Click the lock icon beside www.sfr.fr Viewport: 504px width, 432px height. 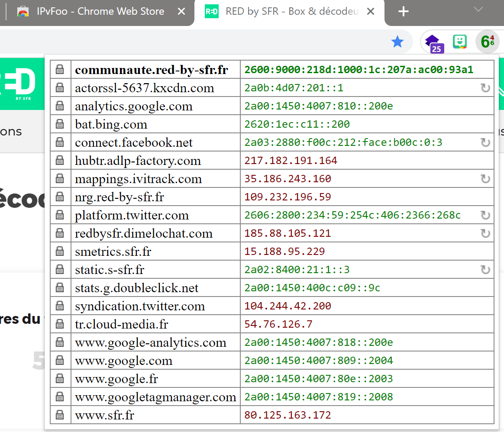pyautogui.click(x=60, y=416)
